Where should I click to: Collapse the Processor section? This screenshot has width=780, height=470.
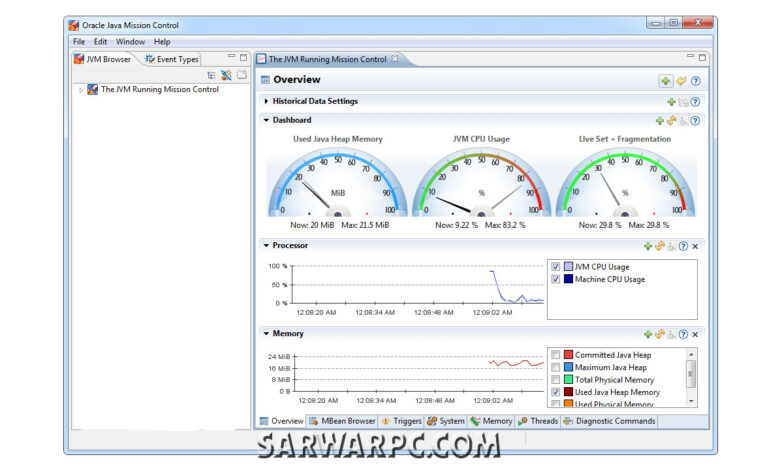coord(266,246)
